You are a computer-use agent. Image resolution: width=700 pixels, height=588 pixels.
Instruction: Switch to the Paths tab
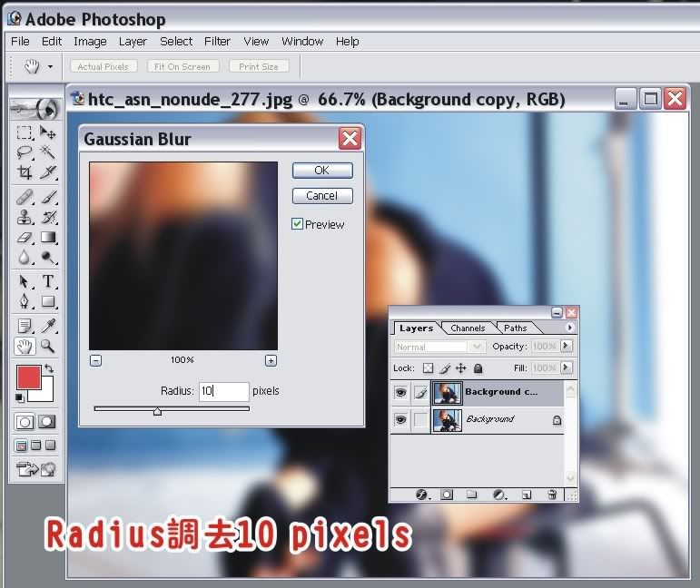[x=516, y=328]
